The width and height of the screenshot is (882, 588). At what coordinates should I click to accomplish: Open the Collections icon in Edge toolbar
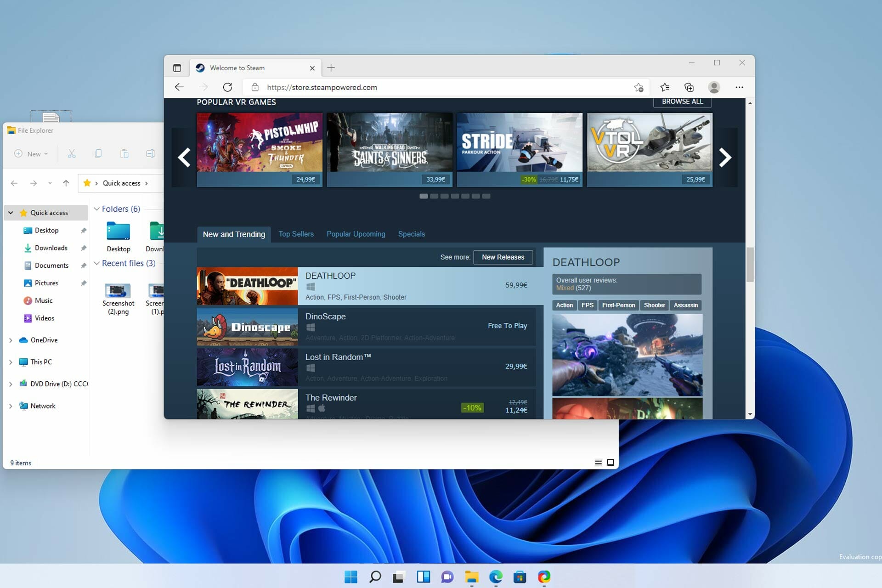[689, 87]
